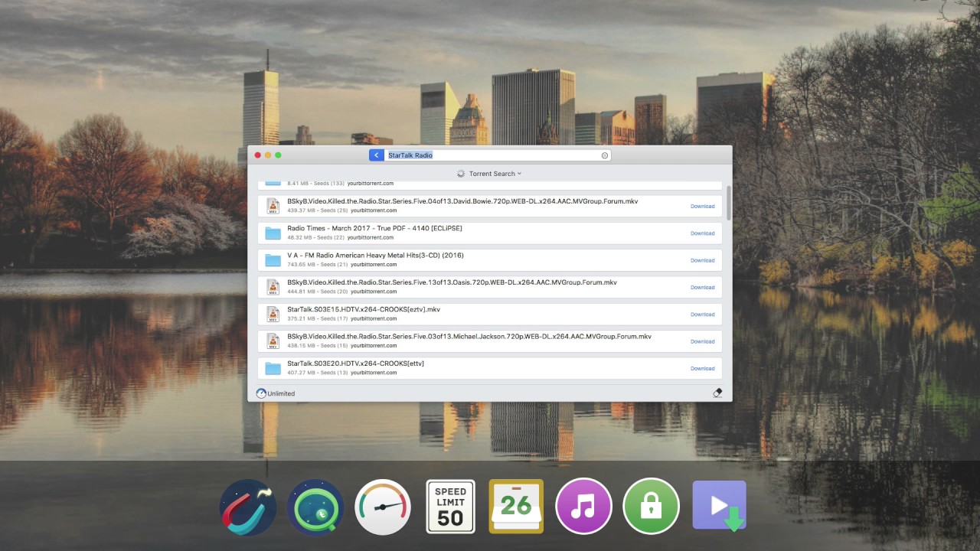
Task: Click the folder icon for V A - FM Radio
Action: 273,260
